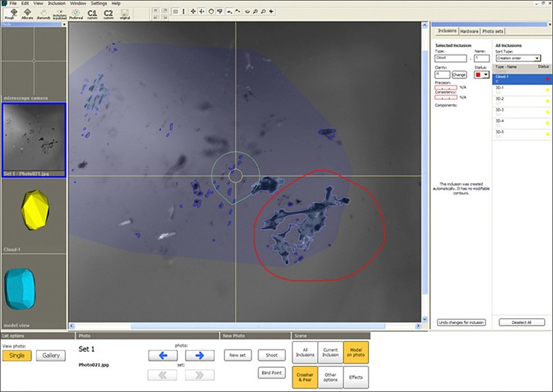Toggle Crosshair & Pear display
This screenshot has width=553, height=392.
[305, 377]
